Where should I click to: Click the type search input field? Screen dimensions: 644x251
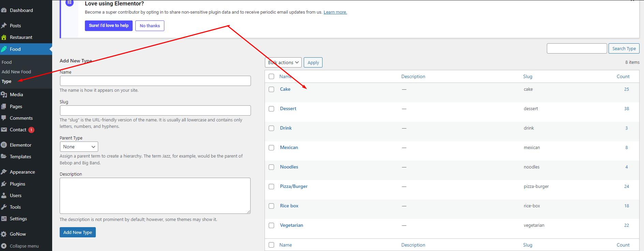point(577,48)
